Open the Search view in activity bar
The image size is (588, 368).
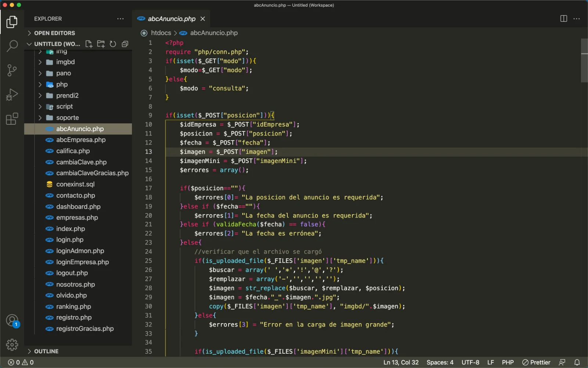tap(12, 46)
